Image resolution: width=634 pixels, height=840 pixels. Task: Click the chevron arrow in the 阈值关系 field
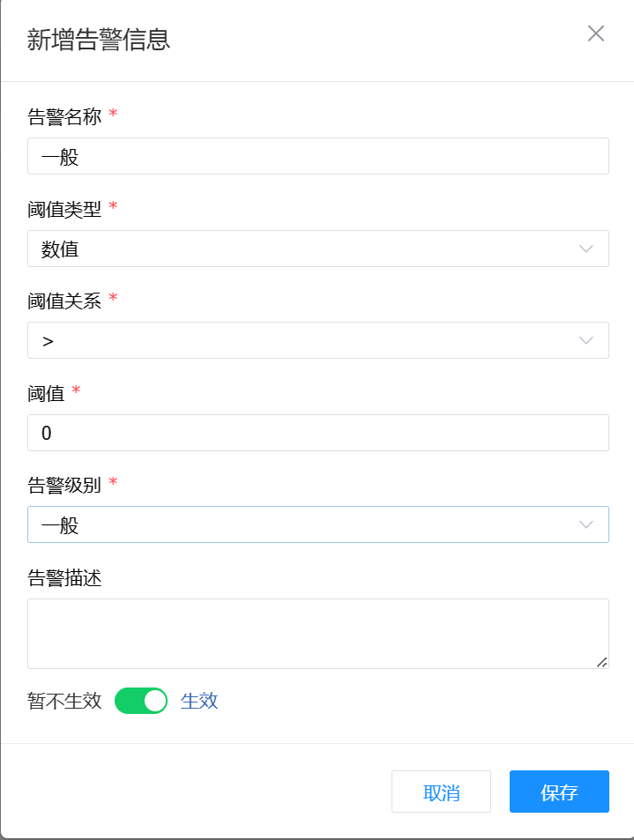[x=586, y=340]
